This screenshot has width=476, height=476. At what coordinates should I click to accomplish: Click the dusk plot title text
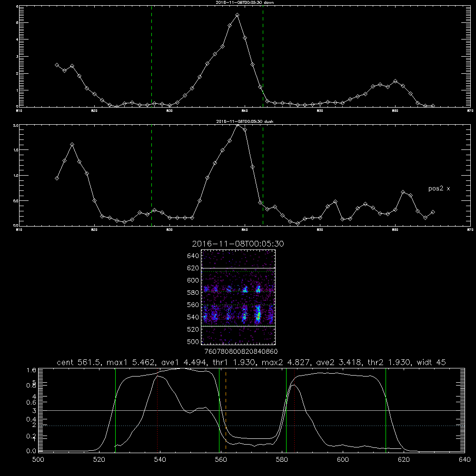245,121
